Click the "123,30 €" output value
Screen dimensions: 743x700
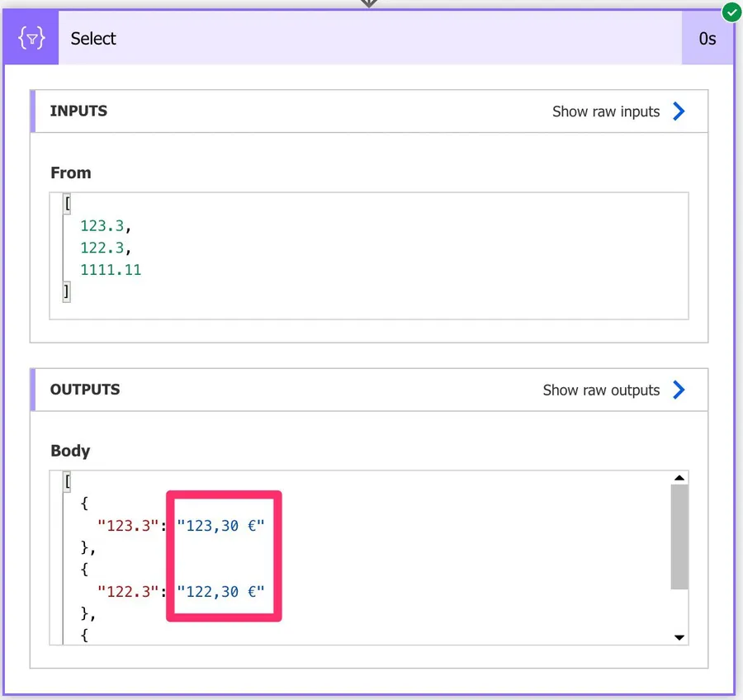220,525
